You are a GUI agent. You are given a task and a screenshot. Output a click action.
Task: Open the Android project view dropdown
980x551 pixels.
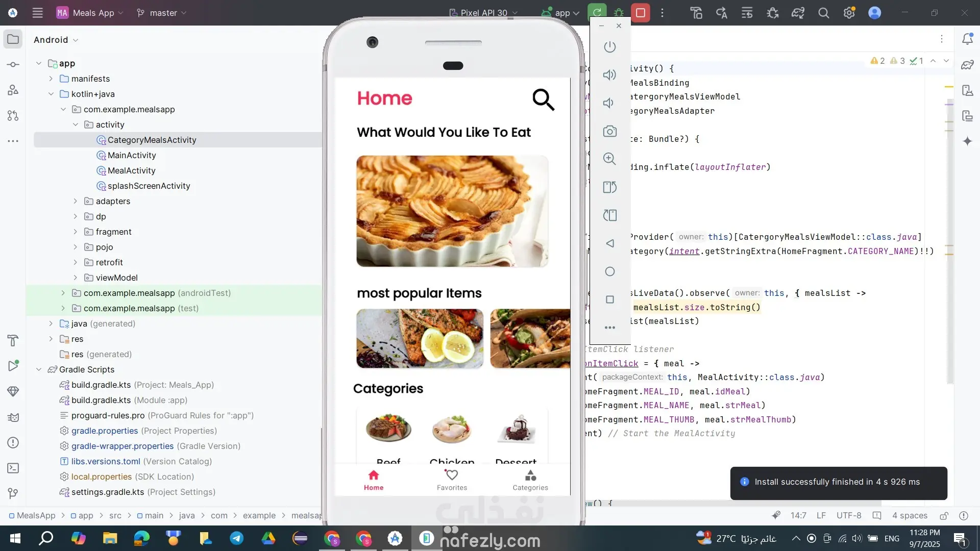point(56,40)
